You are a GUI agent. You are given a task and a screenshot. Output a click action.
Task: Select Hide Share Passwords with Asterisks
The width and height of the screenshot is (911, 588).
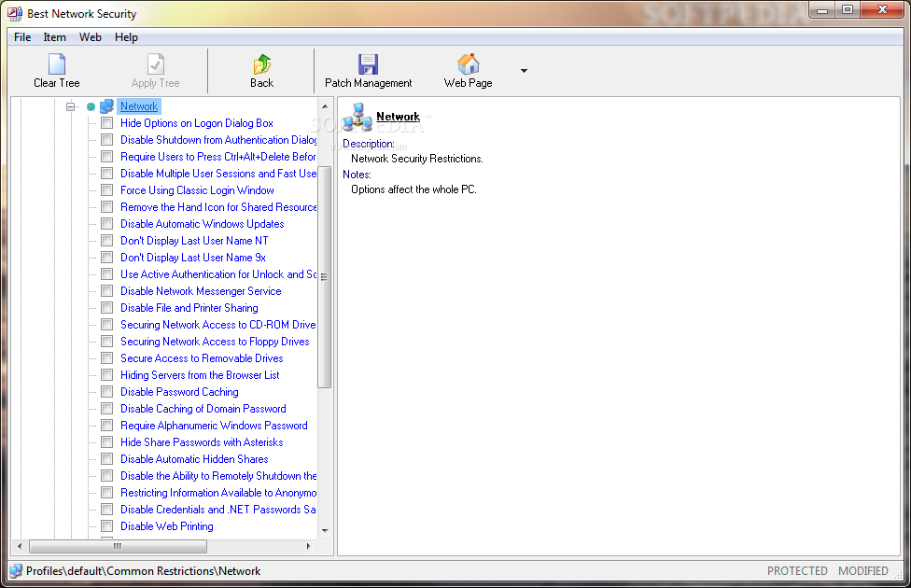point(202,442)
